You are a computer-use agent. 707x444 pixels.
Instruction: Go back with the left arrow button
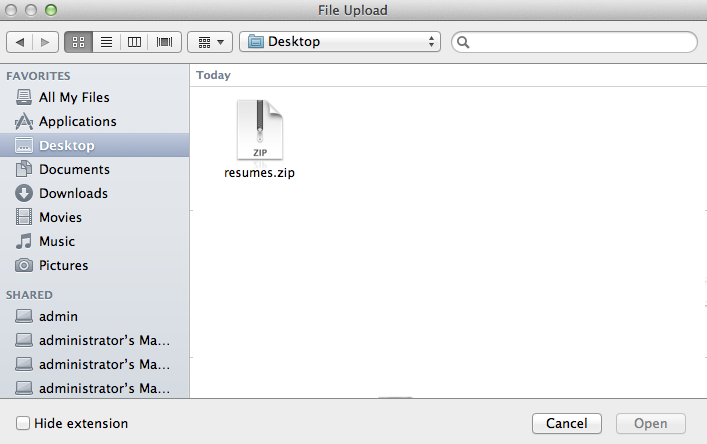click(20, 42)
